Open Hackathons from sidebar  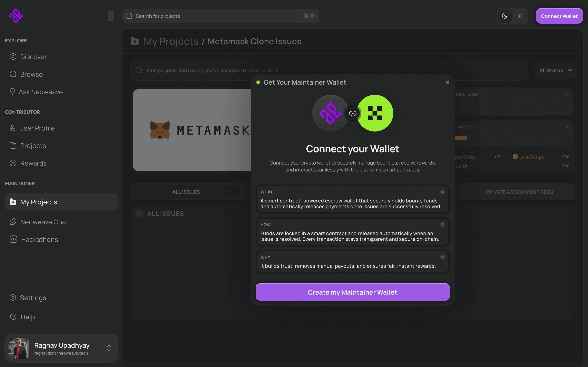point(39,239)
